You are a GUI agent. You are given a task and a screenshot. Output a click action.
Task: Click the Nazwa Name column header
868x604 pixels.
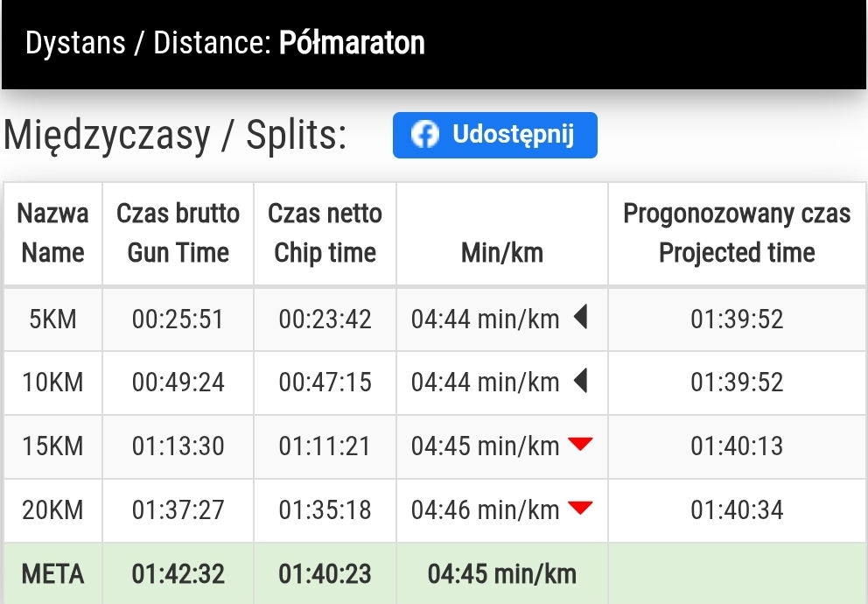[x=52, y=233]
